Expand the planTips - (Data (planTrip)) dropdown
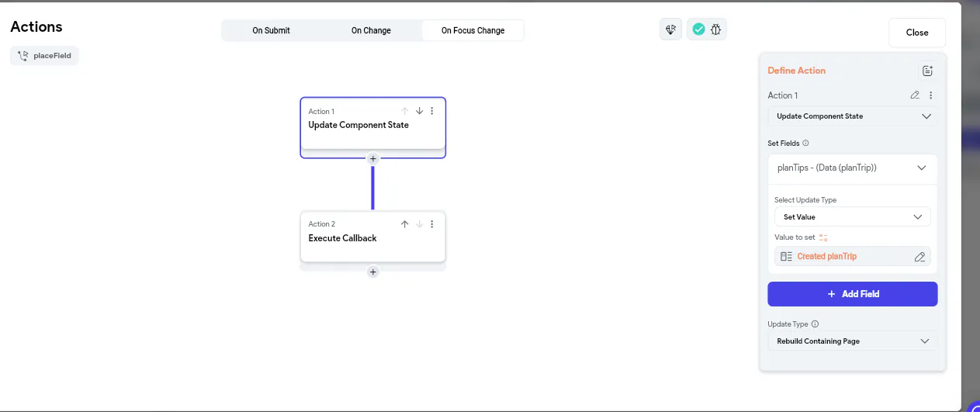 coord(853,168)
